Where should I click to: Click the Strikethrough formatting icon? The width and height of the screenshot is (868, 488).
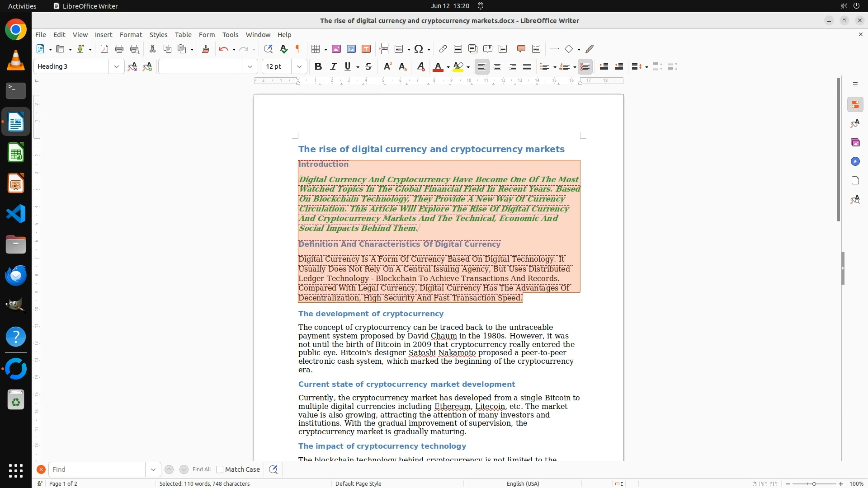pyautogui.click(x=368, y=66)
